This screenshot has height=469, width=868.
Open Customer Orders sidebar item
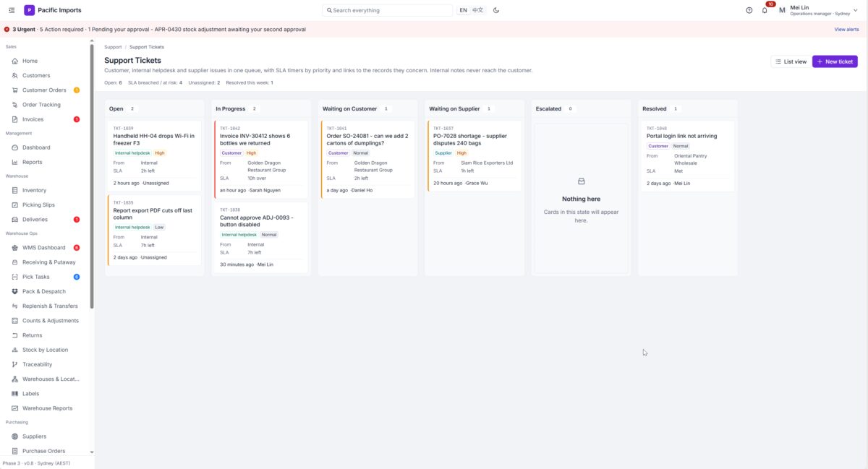46,90
